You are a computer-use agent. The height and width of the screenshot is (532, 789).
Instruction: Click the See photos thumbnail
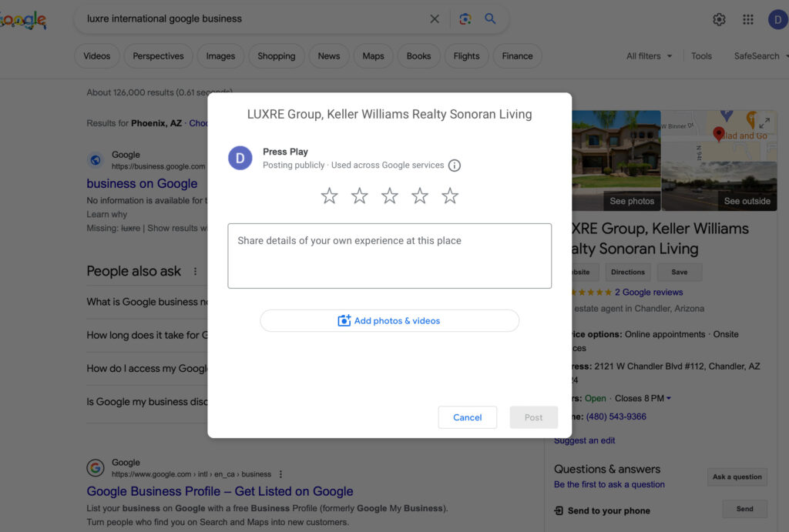616,160
